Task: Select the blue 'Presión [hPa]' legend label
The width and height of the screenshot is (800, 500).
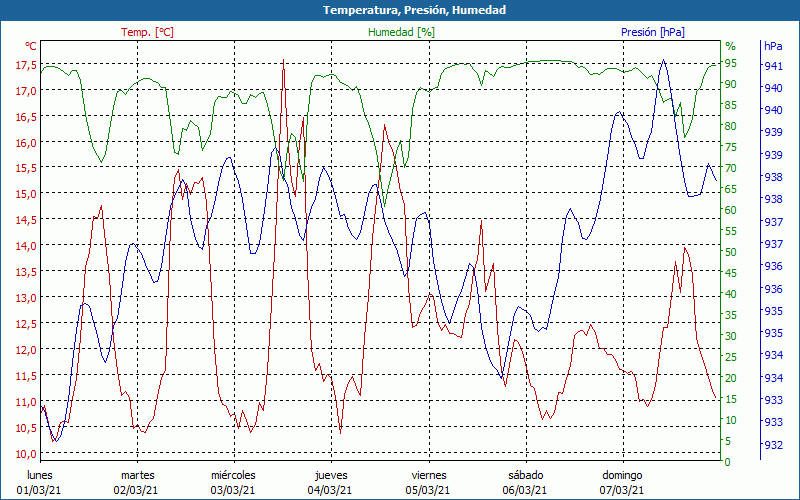Action: [x=653, y=32]
